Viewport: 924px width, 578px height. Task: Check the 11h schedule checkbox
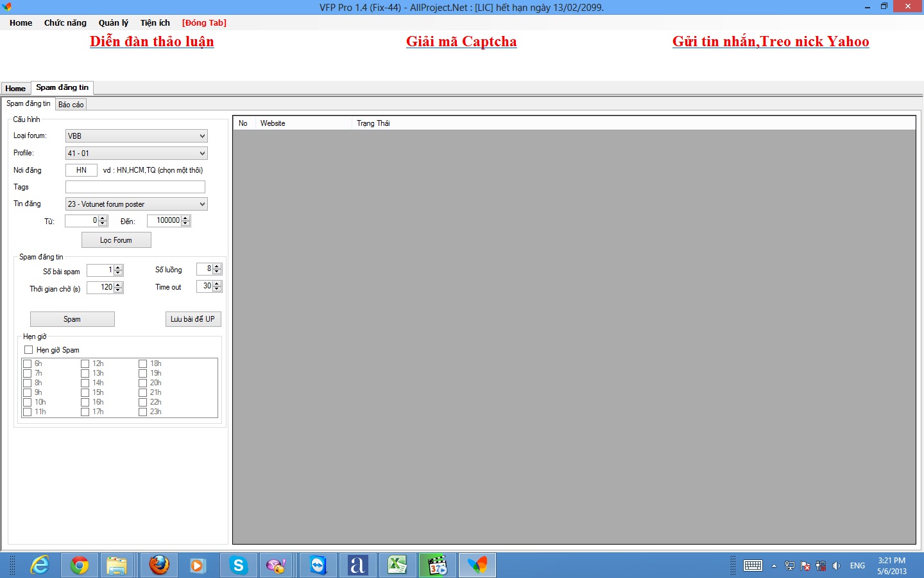(x=27, y=412)
